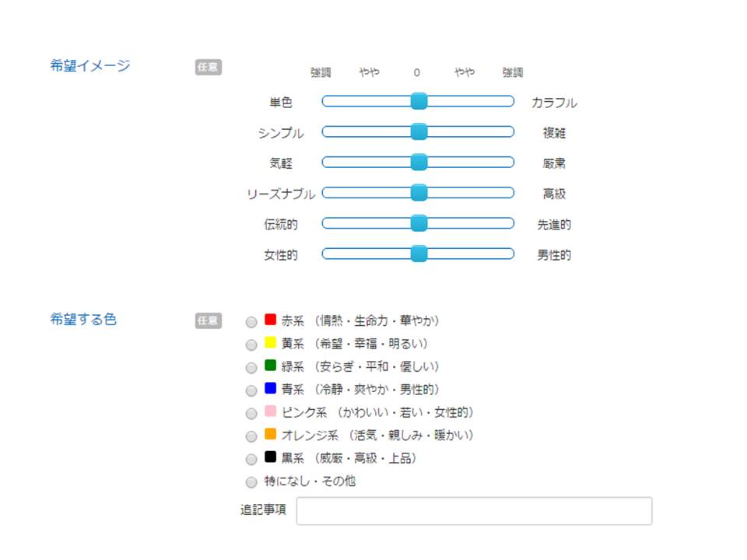Image resolution: width=747 pixels, height=560 pixels.
Task: Select the 赤系 red color radio button
Action: (251, 322)
